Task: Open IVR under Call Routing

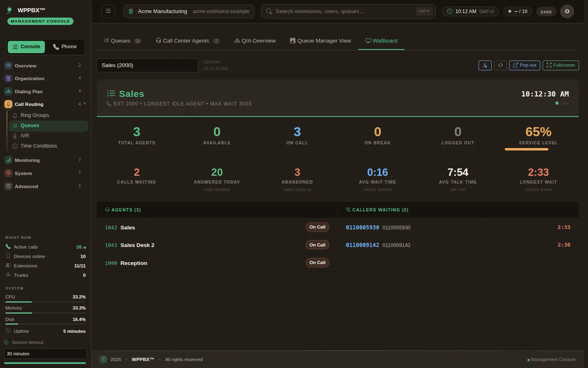Action: 48,136
